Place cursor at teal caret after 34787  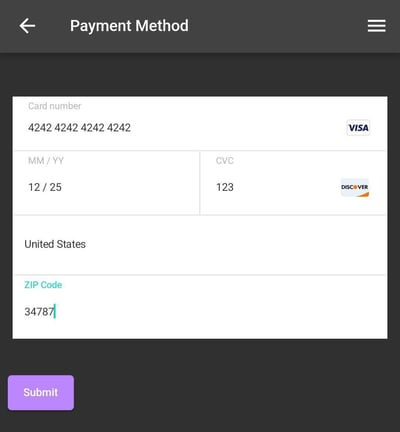pos(55,312)
